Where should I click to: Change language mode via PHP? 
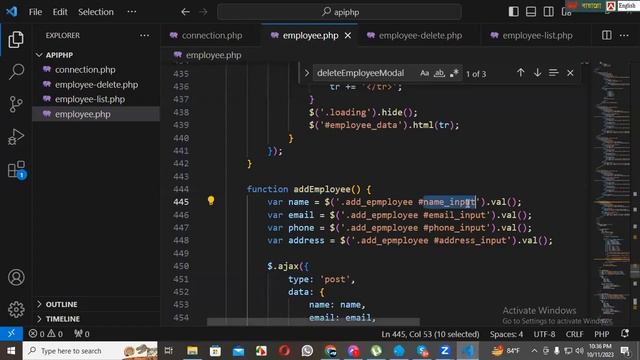point(602,334)
